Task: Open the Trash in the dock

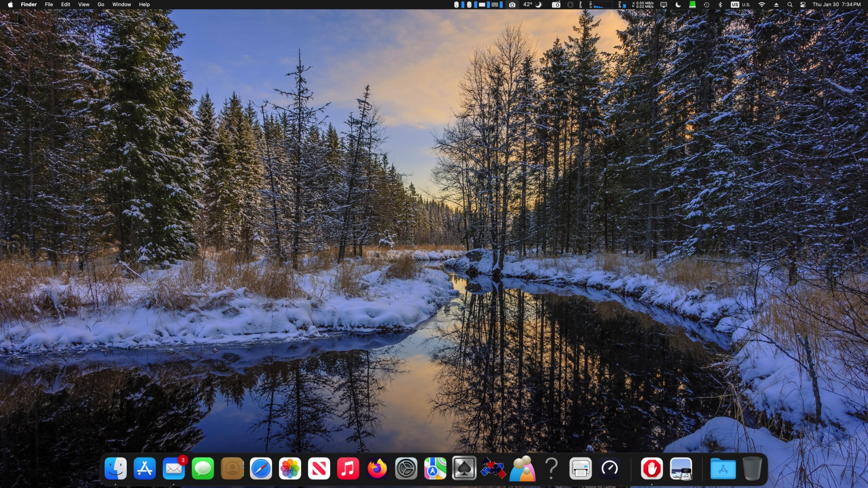Action: coord(752,468)
